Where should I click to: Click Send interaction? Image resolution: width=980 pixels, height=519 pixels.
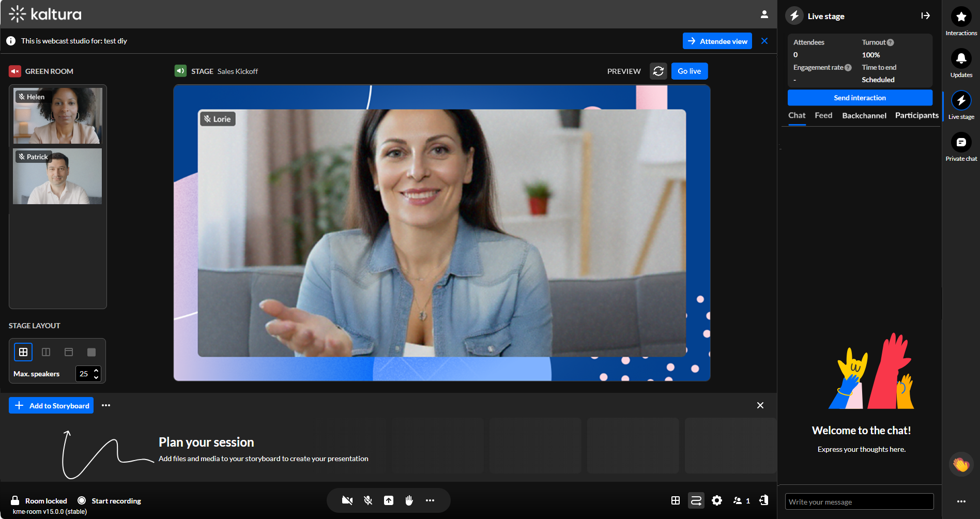(x=860, y=98)
